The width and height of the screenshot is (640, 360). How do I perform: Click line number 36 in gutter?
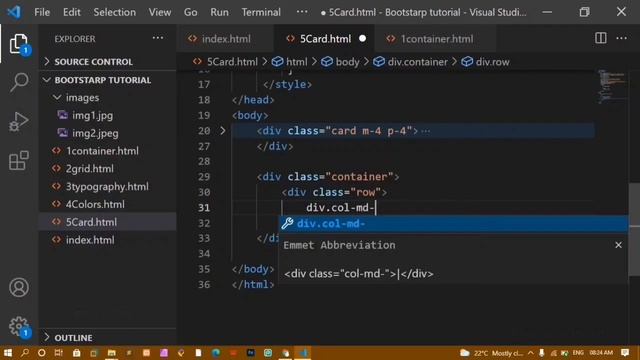[x=204, y=284]
